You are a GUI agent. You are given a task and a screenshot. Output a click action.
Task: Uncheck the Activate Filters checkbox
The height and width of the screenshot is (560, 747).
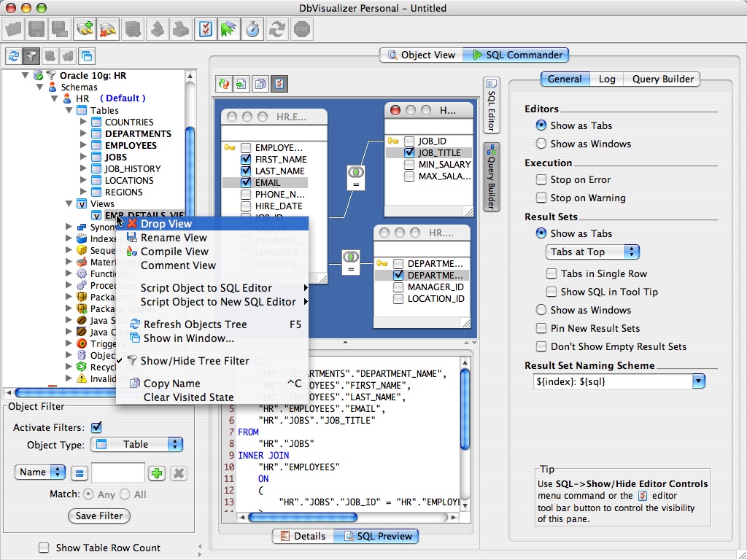click(96, 427)
